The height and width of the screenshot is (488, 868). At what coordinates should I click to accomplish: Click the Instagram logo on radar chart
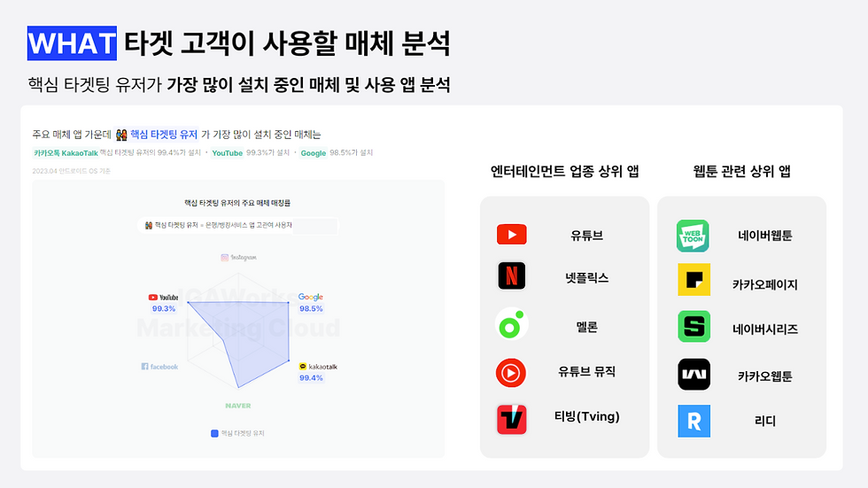(238, 257)
